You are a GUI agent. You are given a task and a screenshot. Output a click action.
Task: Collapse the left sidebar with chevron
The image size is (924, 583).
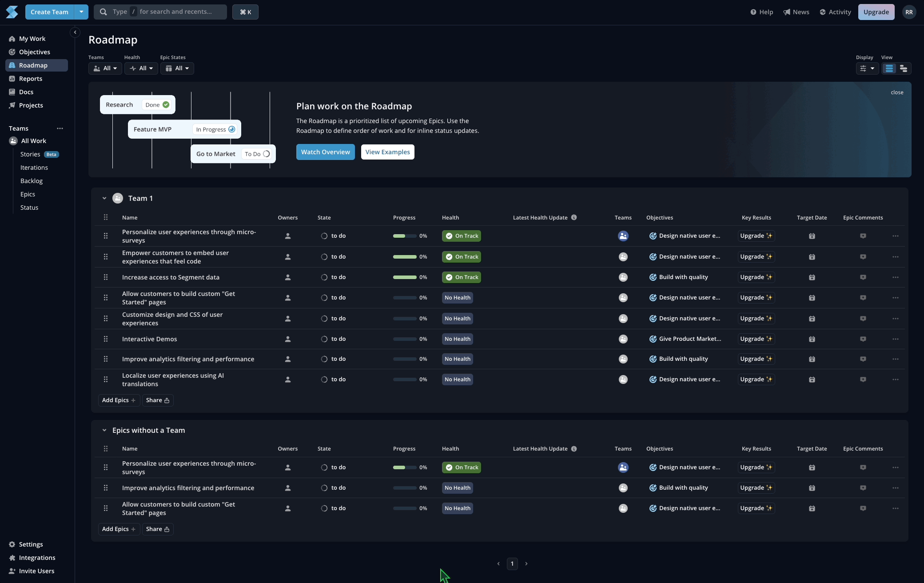pyautogui.click(x=75, y=32)
